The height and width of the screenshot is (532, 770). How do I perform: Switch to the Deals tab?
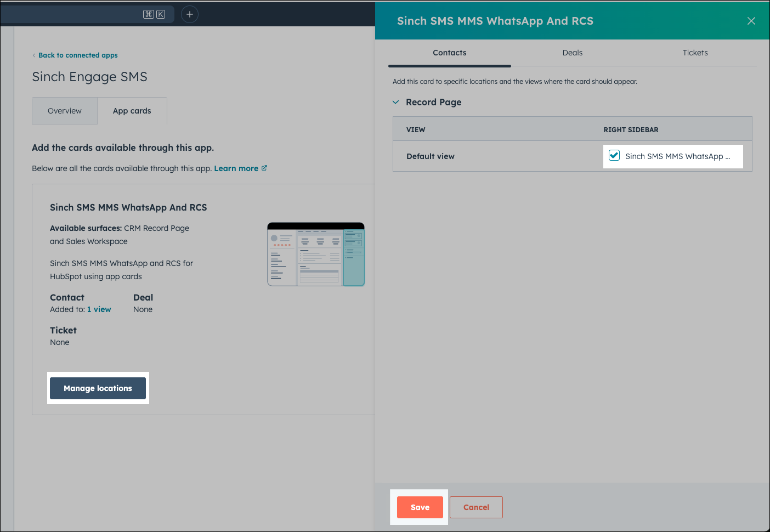click(x=573, y=53)
